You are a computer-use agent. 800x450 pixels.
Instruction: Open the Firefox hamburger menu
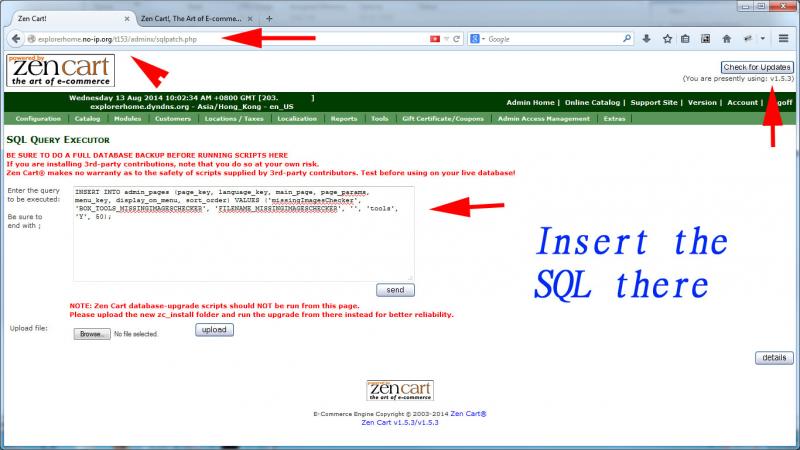(784, 38)
